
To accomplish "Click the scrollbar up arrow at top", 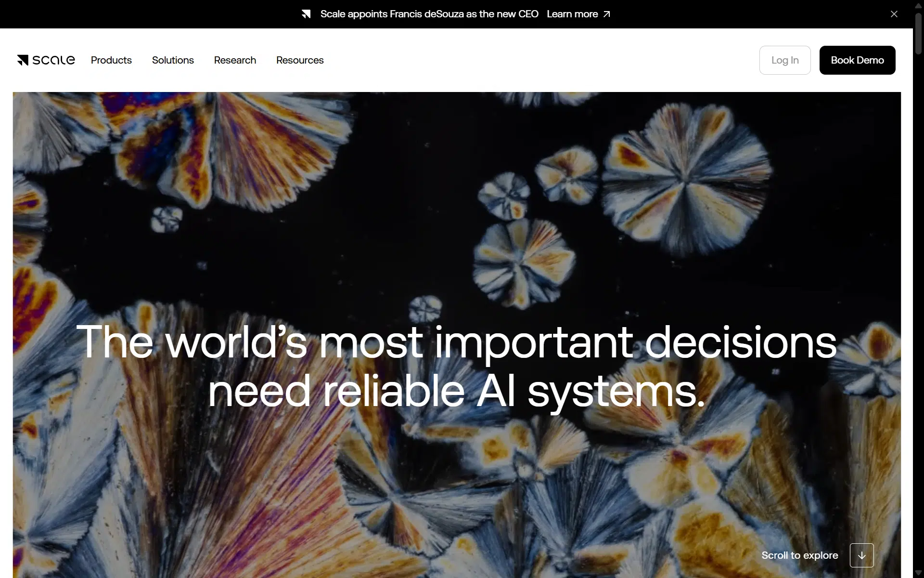I will click(x=918, y=5).
